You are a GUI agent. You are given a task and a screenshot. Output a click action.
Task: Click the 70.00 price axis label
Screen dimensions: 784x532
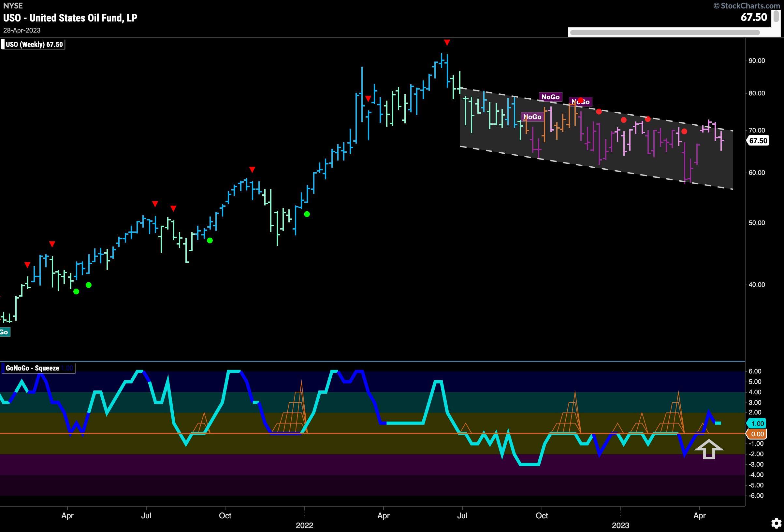tap(757, 130)
